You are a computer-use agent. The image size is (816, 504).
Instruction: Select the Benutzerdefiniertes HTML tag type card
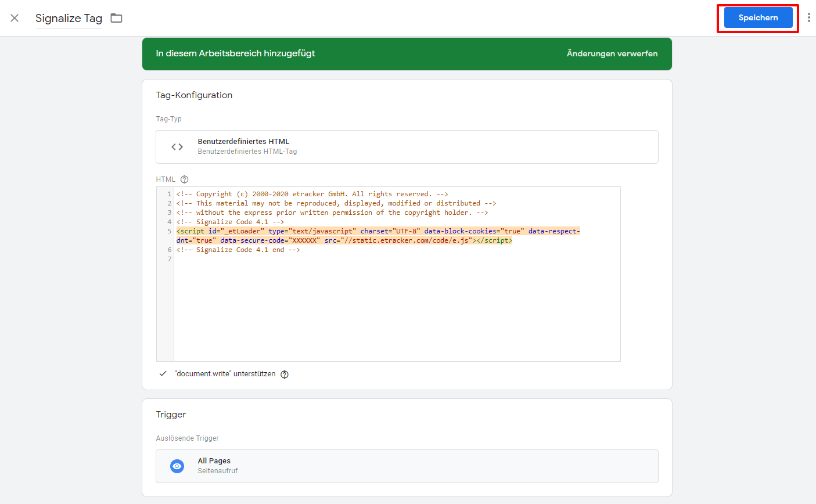[407, 147]
